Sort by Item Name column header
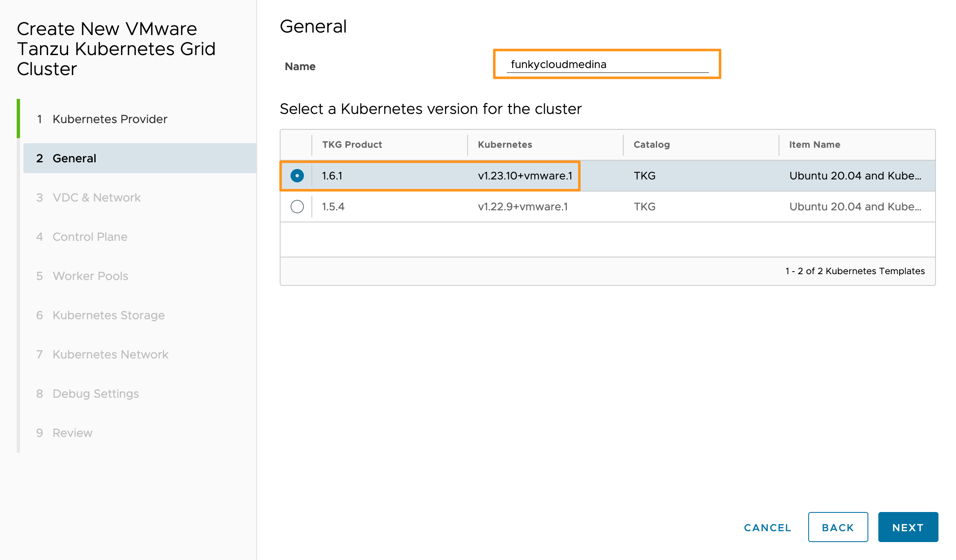Image resolution: width=956 pixels, height=560 pixels. 814,144
